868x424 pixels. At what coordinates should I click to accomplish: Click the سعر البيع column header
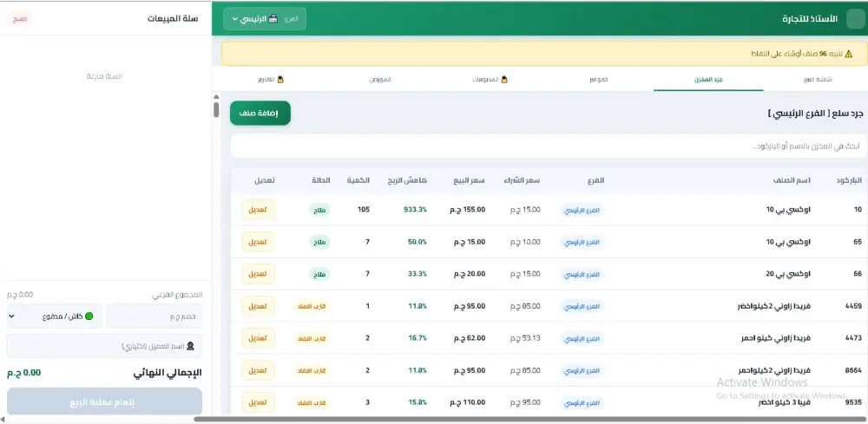click(469, 180)
